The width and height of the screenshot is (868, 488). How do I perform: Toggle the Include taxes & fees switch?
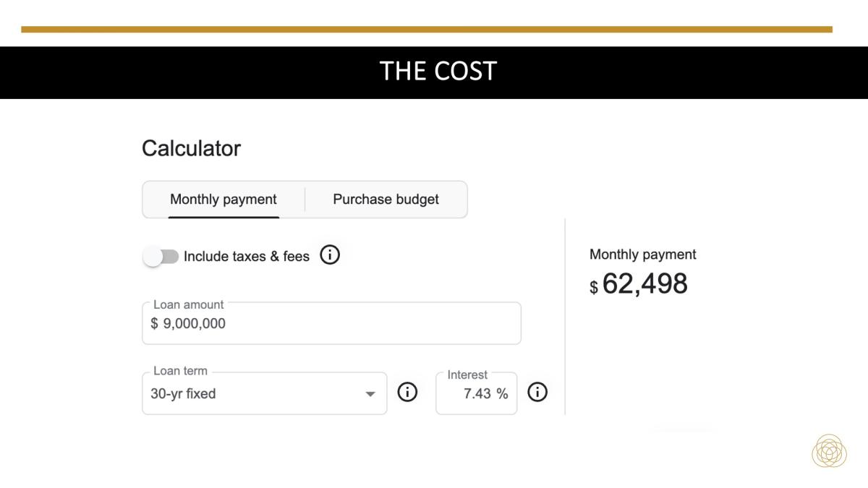coord(161,257)
